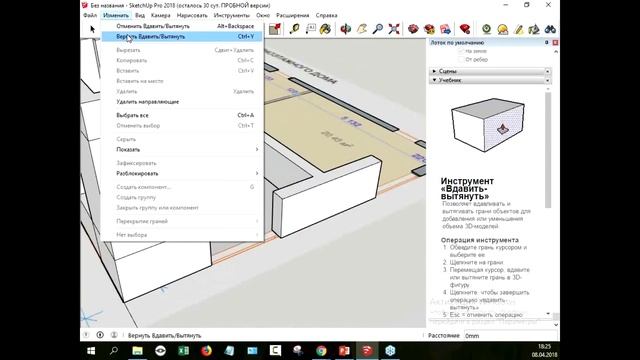Select the Orbit tool
Image resolution: width=640 pixels, height=360 pixels.
(346, 29)
